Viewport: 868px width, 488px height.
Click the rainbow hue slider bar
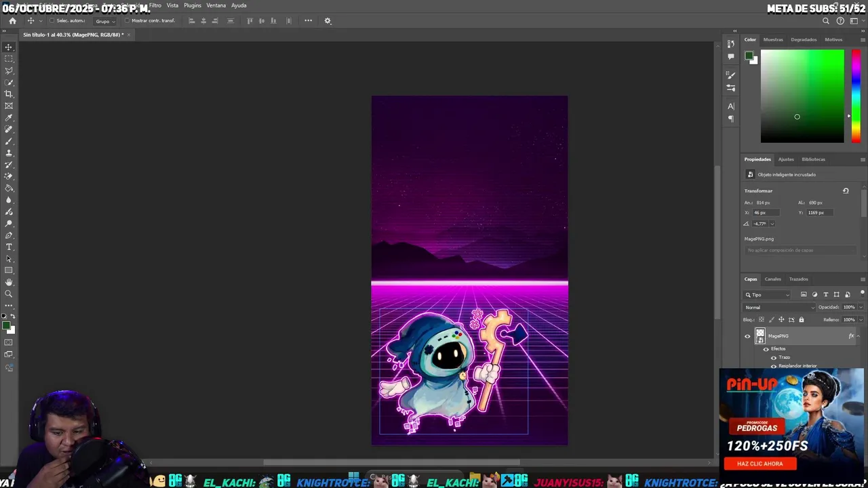click(x=856, y=96)
